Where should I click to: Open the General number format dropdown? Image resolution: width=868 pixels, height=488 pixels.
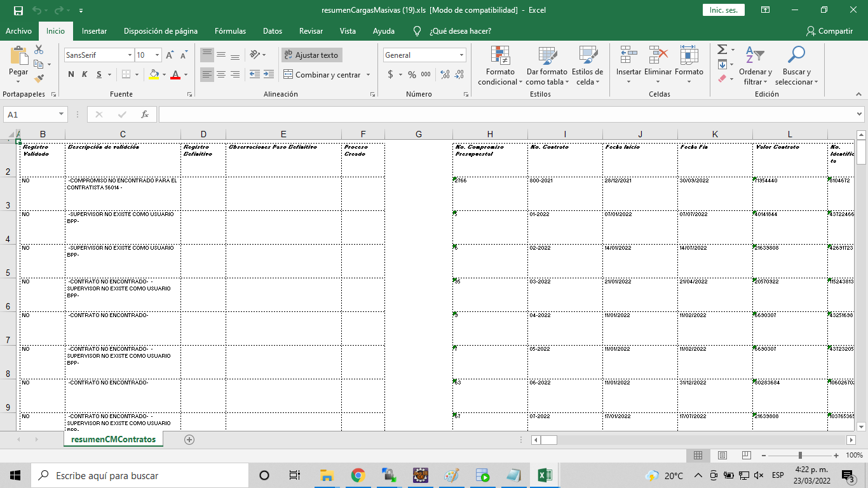[x=461, y=55]
